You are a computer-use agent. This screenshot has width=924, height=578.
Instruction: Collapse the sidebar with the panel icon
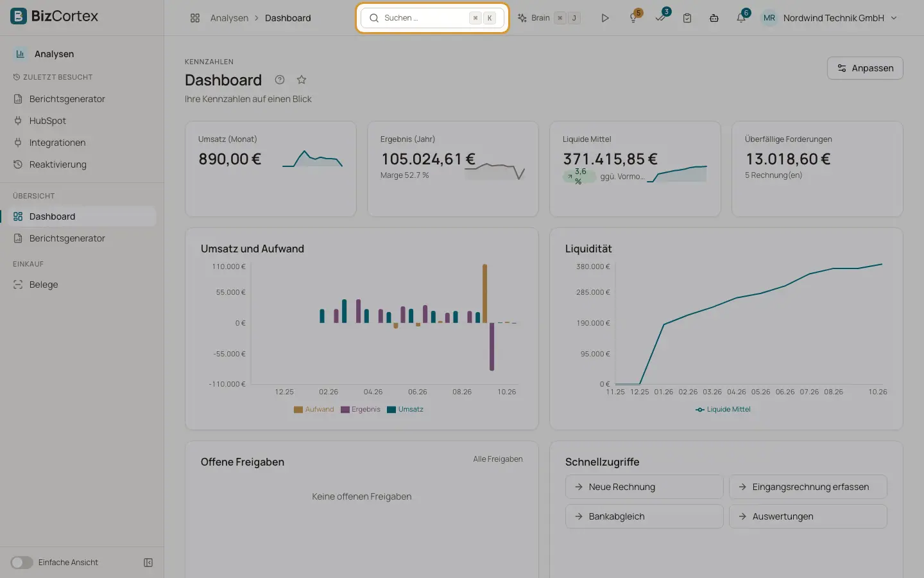pyautogui.click(x=148, y=563)
